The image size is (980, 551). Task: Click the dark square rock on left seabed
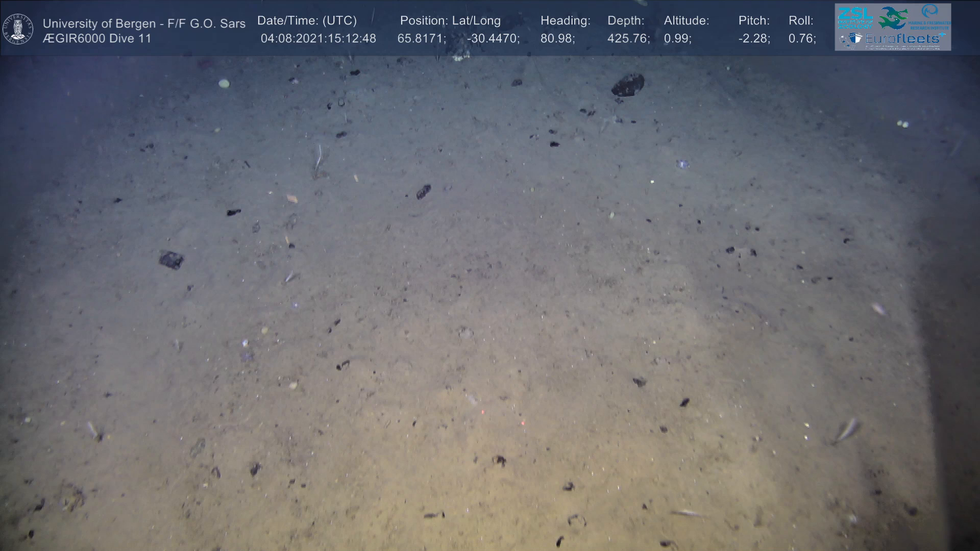click(x=171, y=260)
